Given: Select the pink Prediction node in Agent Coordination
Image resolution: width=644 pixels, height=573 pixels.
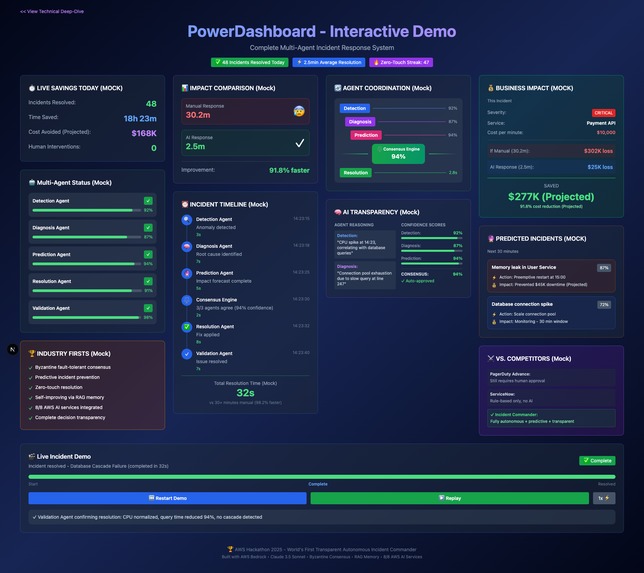Looking at the screenshot, I should 366,135.
